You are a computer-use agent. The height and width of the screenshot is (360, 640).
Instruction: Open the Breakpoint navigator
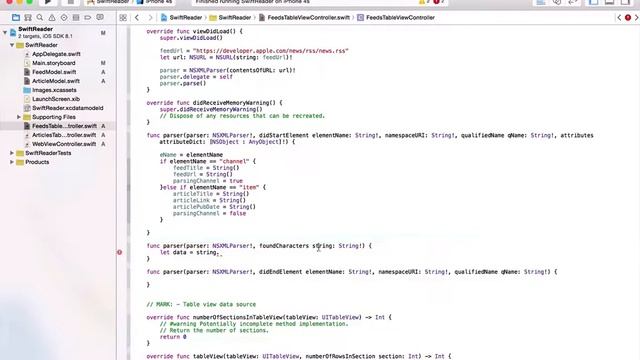88,18
